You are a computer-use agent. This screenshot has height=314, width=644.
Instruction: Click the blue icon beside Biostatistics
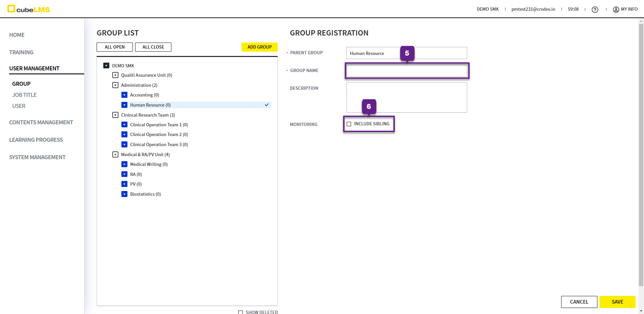124,194
